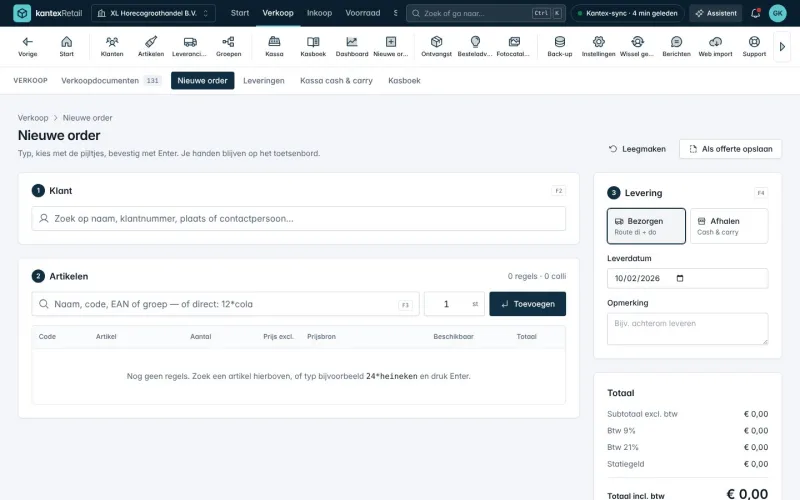Image resolution: width=800 pixels, height=500 pixels.
Task: Open the Start home toolbar icon
Action: [x=66, y=46]
